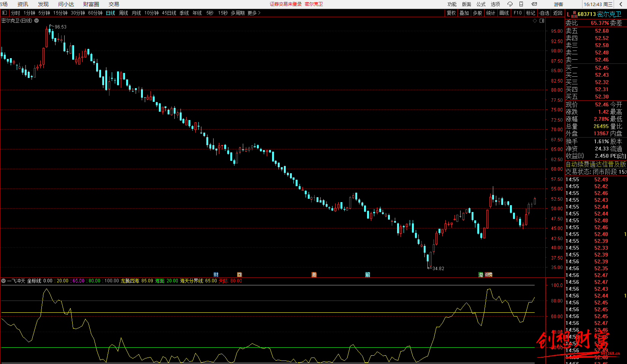Open the headset customer service icon
The width and height of the screenshot is (627, 364).
pyautogui.click(x=510, y=4)
